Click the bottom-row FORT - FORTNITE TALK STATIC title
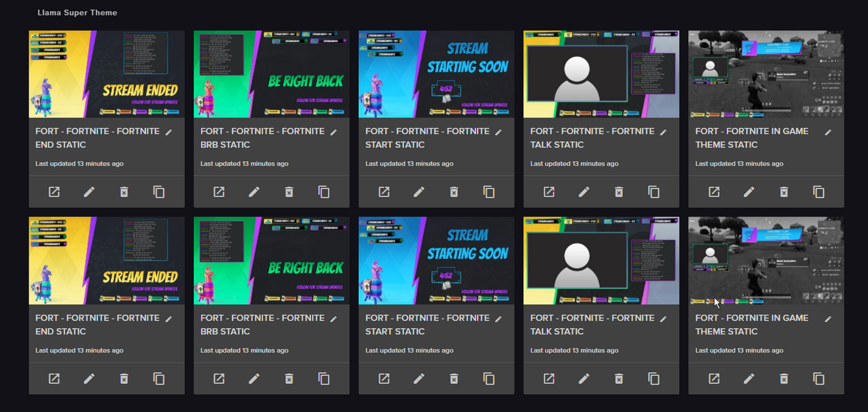 [x=593, y=324]
